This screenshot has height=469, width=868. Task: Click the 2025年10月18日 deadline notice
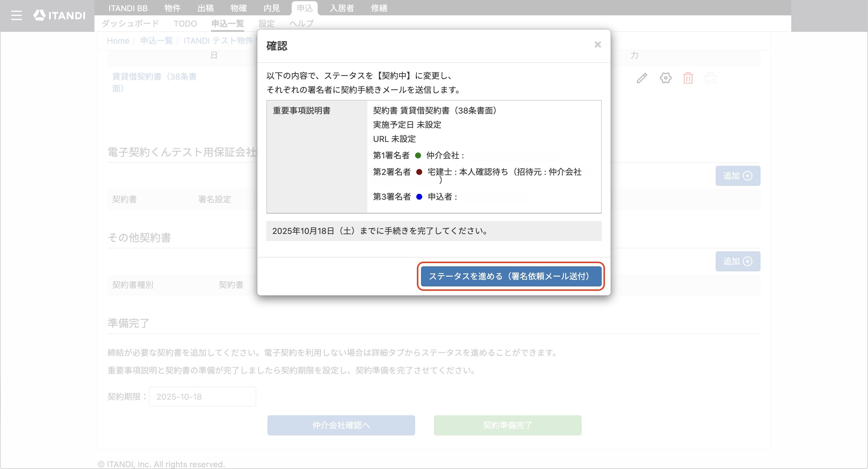click(x=434, y=231)
